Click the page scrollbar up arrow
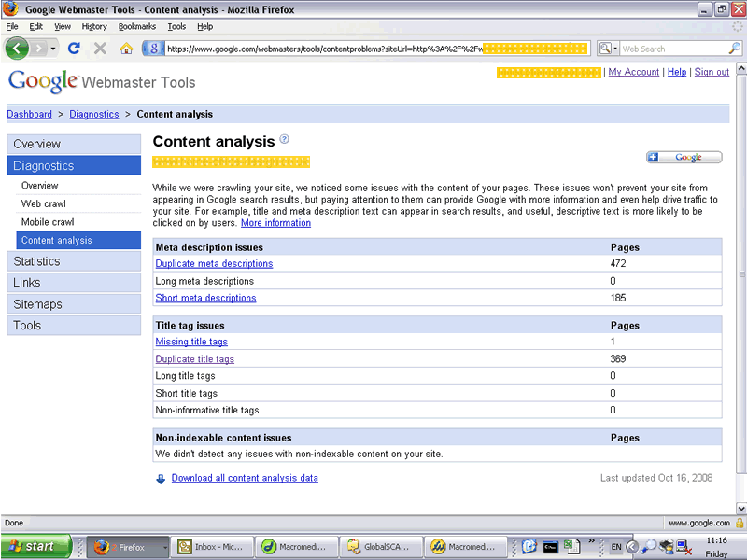 [741, 68]
